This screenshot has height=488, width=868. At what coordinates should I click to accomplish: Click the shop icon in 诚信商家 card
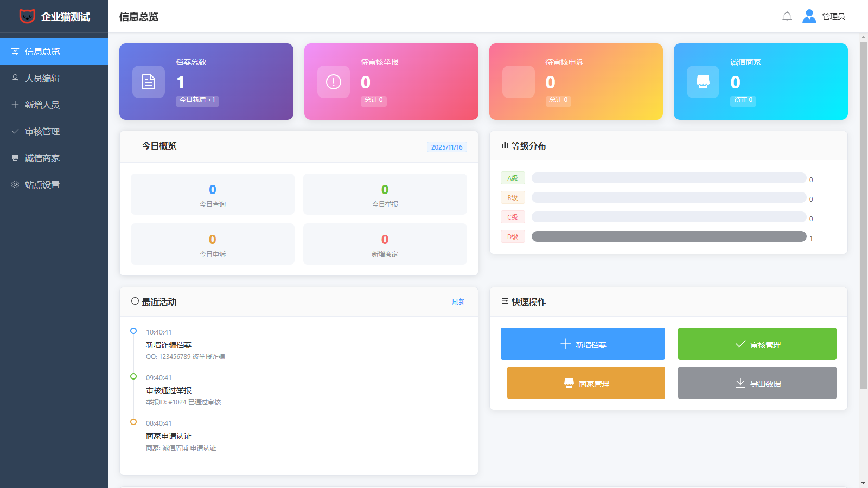[703, 82]
